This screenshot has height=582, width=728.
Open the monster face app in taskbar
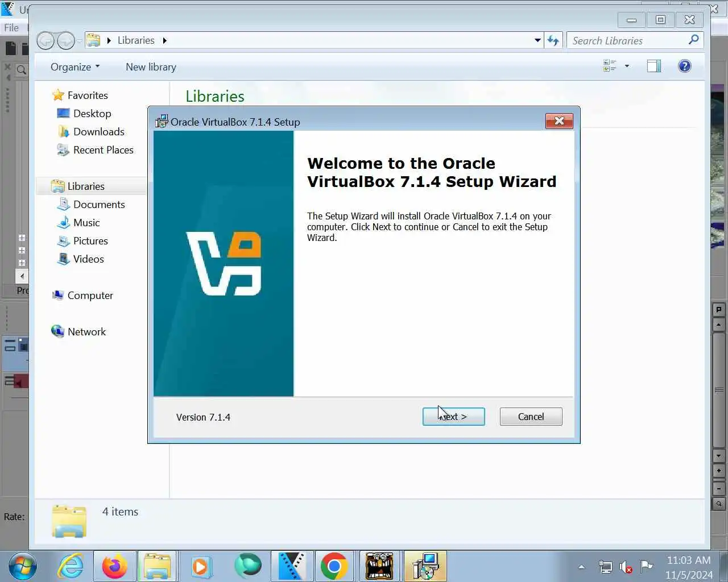pos(379,567)
